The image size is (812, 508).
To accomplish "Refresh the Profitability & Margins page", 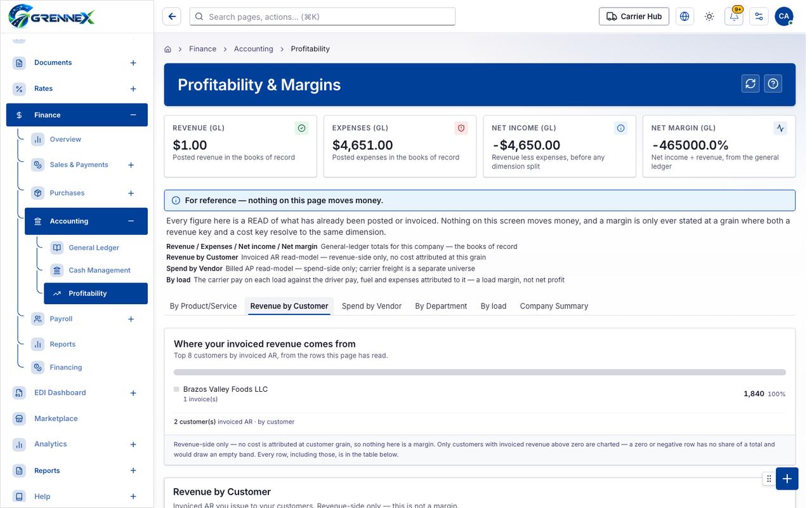I will point(751,84).
